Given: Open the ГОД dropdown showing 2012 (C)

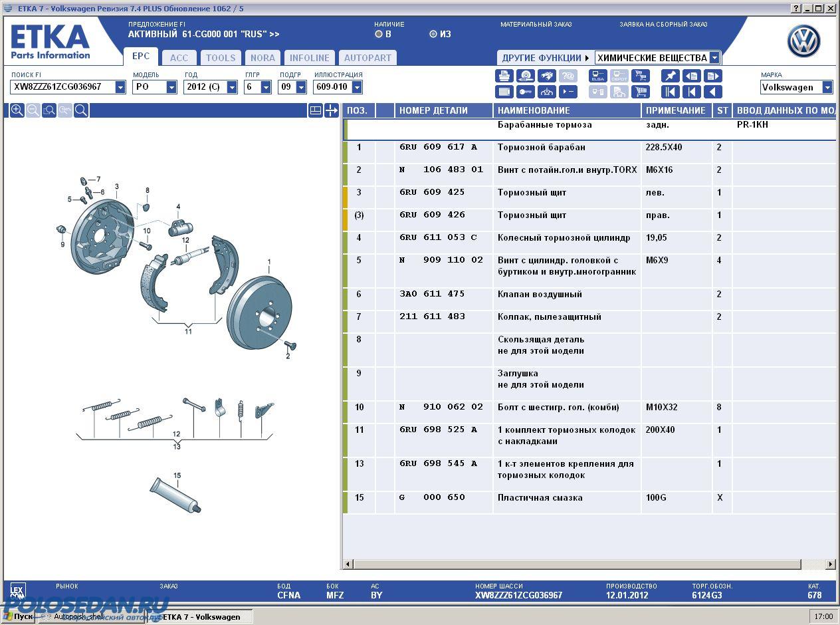Looking at the screenshot, I should click(x=232, y=87).
